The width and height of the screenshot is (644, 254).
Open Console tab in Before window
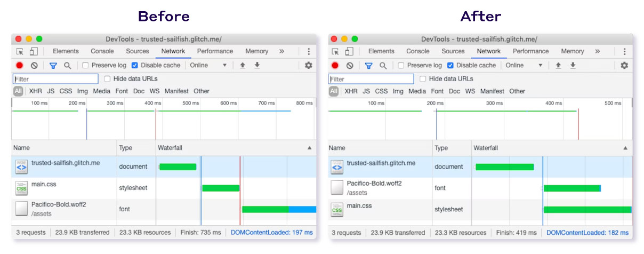pos(102,51)
